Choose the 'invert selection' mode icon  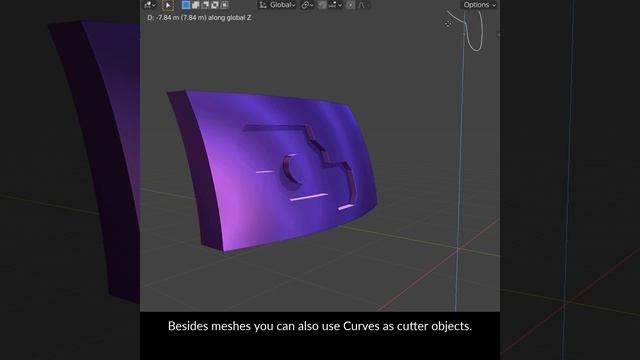[x=215, y=5]
